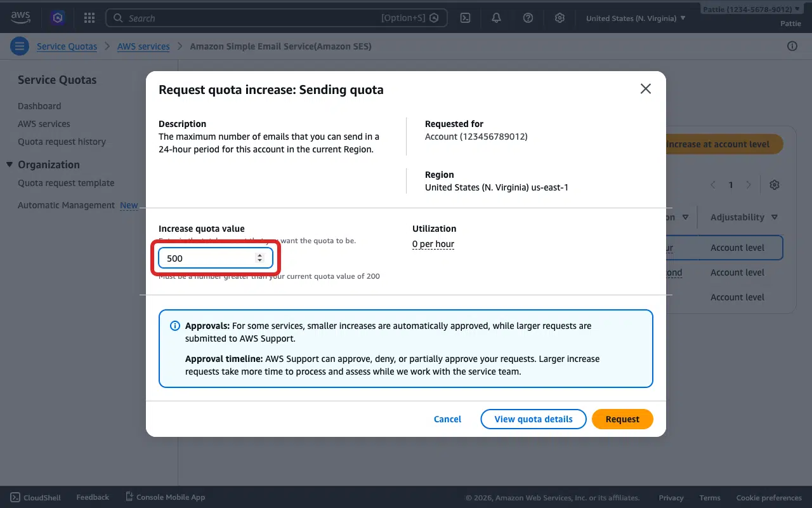Open the services grid menu icon

pyautogui.click(x=89, y=18)
